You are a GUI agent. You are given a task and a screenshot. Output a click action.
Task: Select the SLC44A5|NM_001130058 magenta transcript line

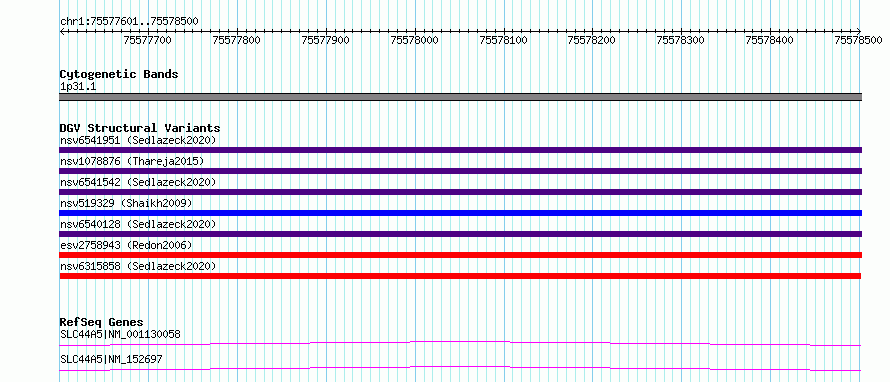click(460, 343)
